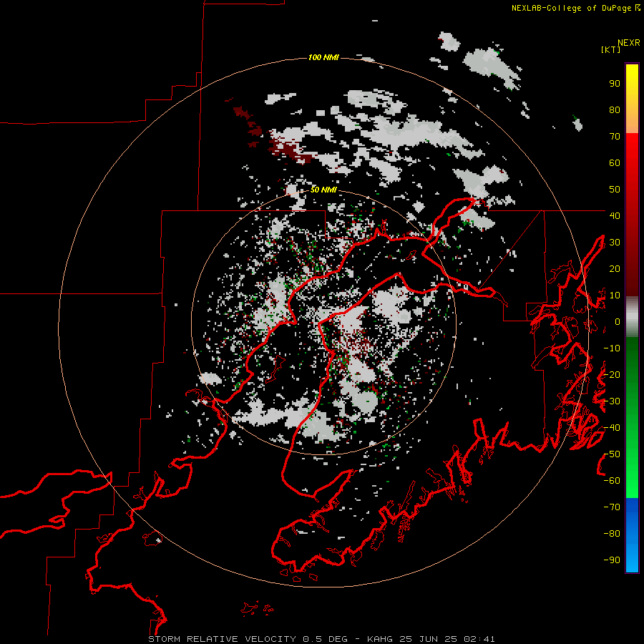The height and width of the screenshot is (644, 644).
Task: Click the -10 value on the velocity scale
Action: point(612,348)
